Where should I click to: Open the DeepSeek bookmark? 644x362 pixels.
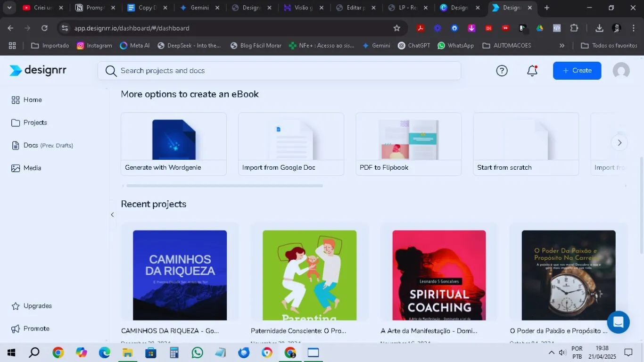(189, 46)
